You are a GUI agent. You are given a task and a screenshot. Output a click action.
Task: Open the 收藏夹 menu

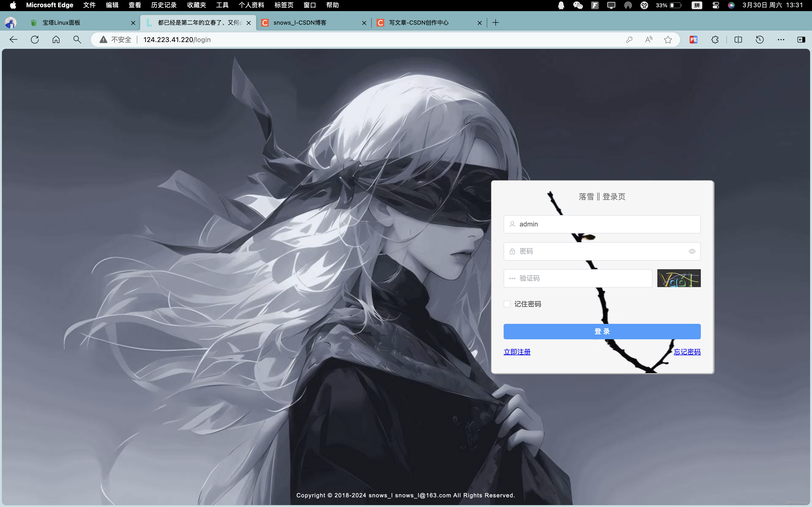(x=196, y=5)
